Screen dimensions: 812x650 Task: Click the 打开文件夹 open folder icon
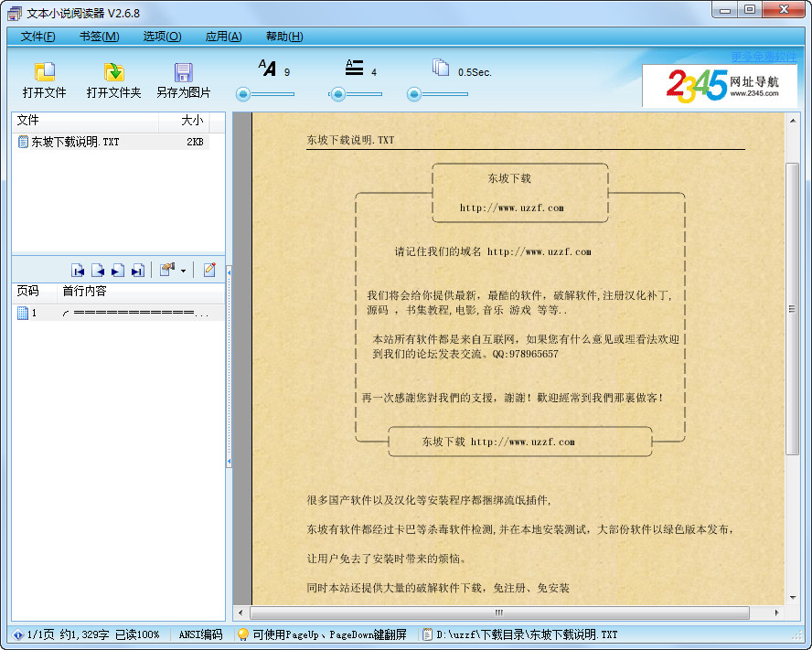tap(114, 72)
